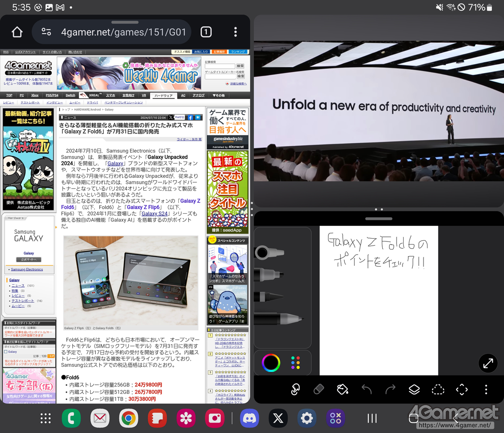Click the レビュー sub-navigation link
The width and height of the screenshot is (504, 433).
[x=8, y=102]
